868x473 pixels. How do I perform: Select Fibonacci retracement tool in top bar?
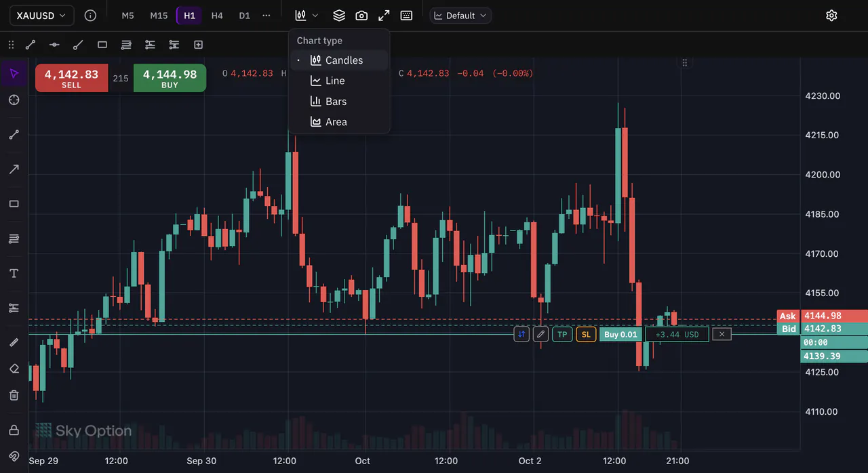point(126,45)
